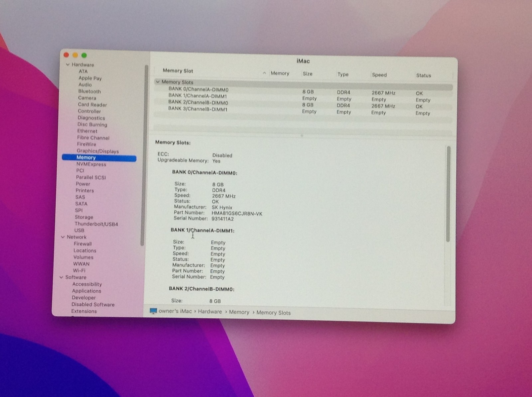Go to owner's iMac in path bar
Image resolution: width=532 pixels, height=397 pixels.
(x=175, y=311)
